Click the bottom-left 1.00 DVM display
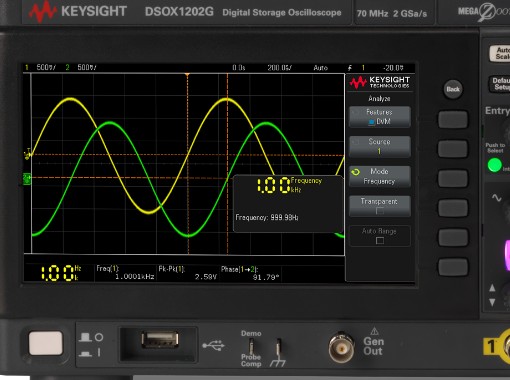This screenshot has height=380, width=510. pyautogui.click(x=61, y=273)
